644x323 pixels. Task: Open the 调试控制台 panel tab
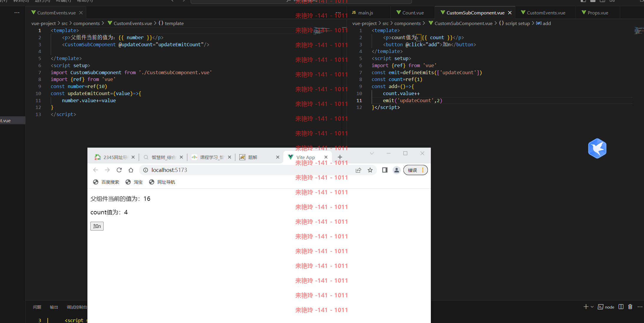(77, 307)
